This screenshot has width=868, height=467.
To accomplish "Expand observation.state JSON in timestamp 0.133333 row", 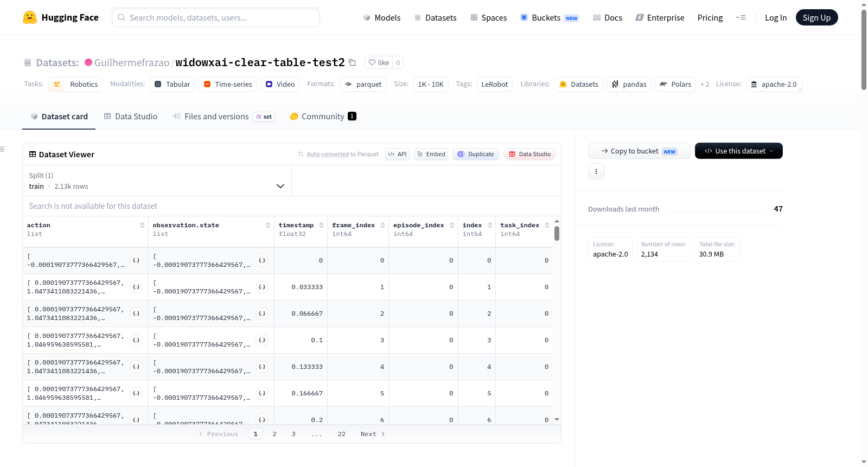I will click(262, 367).
